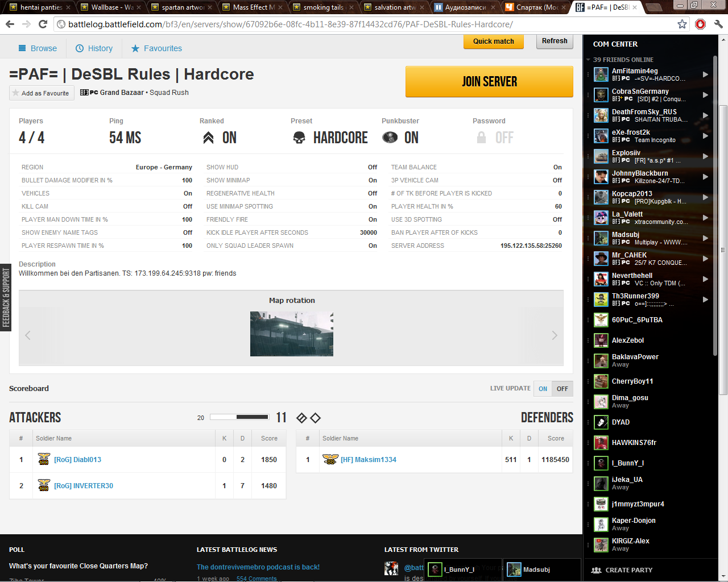Click Th3Runner399 avatar icon
The image size is (728, 582).
tap(601, 300)
